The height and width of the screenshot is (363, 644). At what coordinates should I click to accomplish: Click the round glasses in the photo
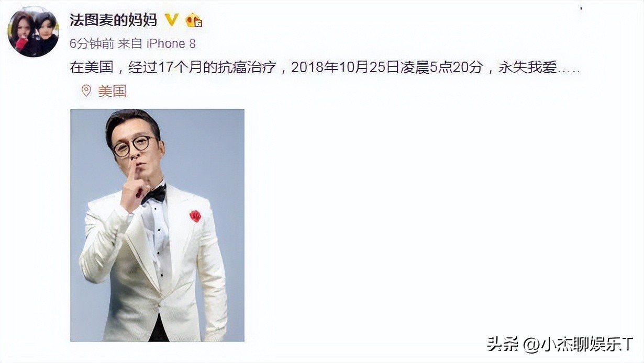tap(133, 146)
